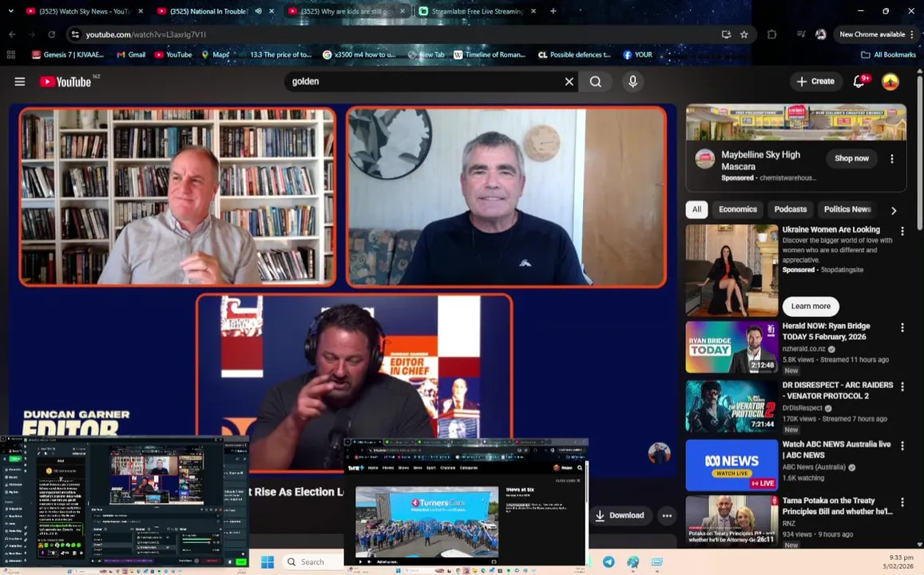
Task: Clear the 'golden' search text
Action: coord(569,81)
